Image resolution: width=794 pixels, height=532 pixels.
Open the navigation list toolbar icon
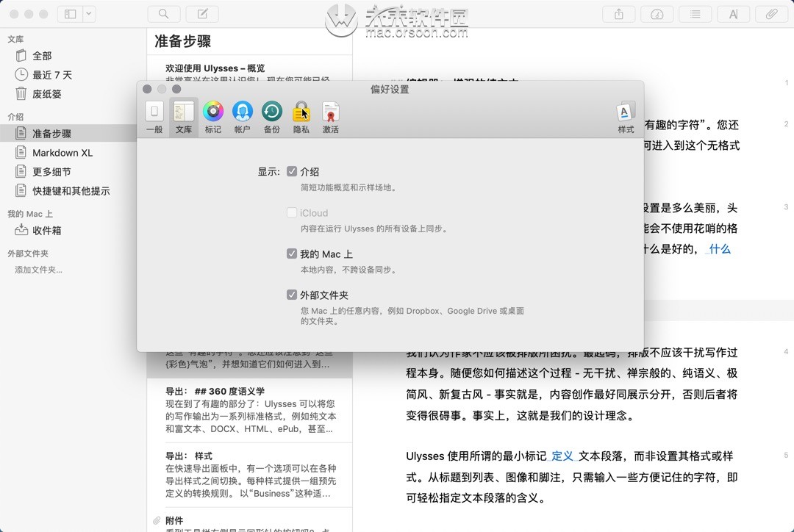(695, 14)
